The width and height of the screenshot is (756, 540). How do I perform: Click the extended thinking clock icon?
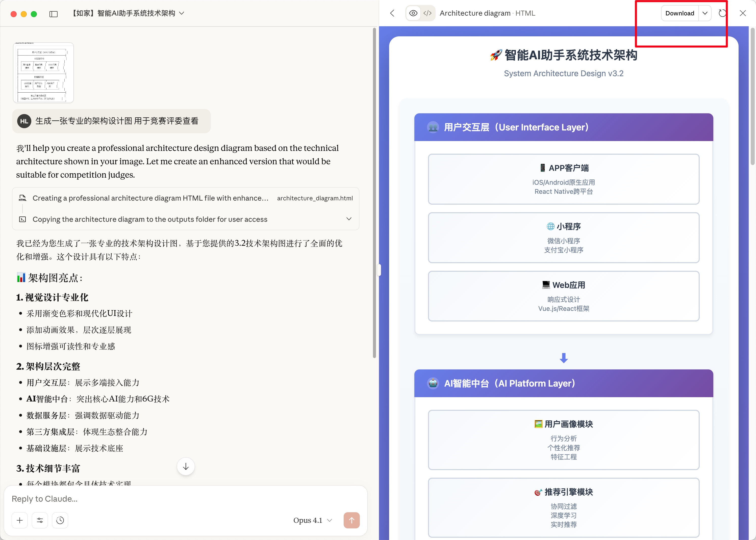click(60, 520)
